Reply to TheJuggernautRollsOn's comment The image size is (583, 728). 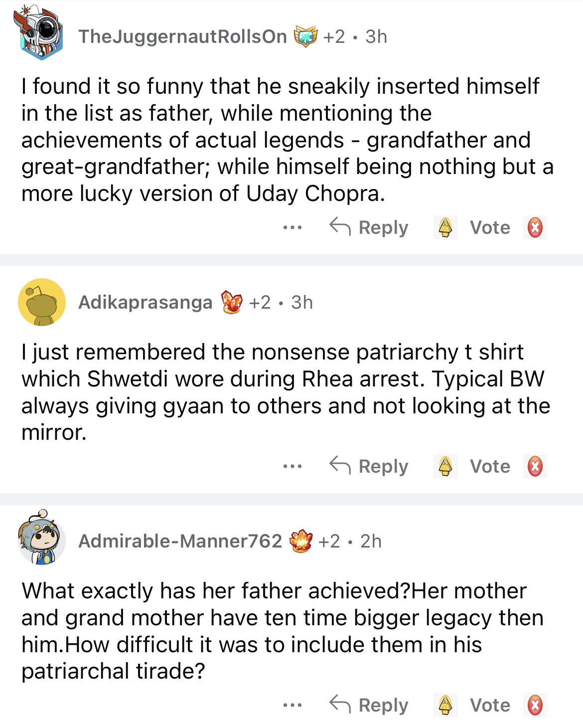coord(369,227)
